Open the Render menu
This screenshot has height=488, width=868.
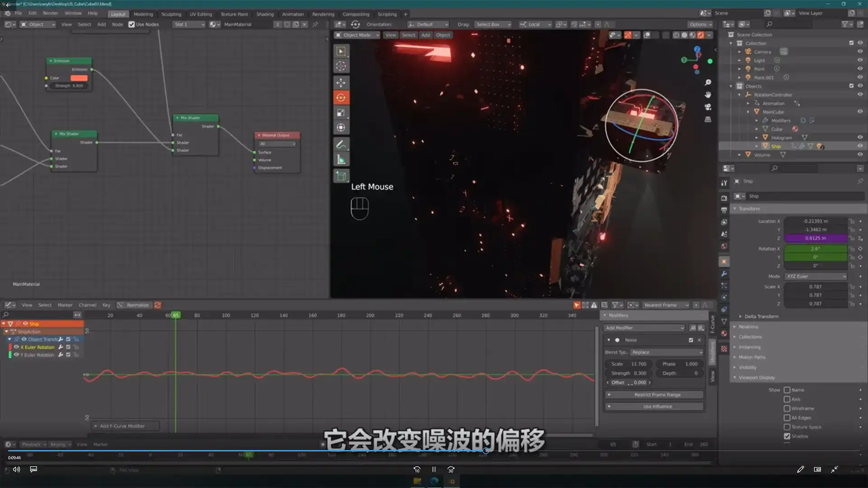tap(51, 13)
